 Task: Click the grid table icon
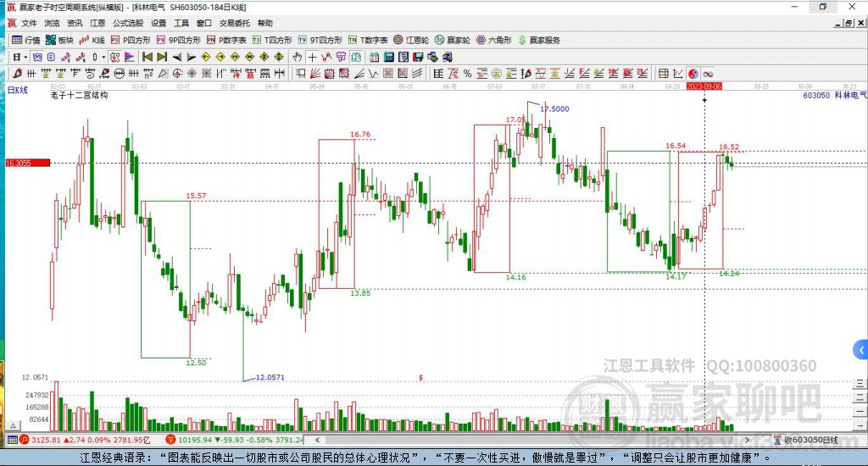pos(663,73)
